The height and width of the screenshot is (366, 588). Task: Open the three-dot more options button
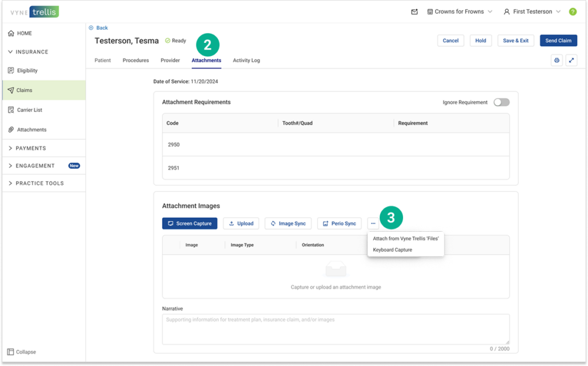373,224
